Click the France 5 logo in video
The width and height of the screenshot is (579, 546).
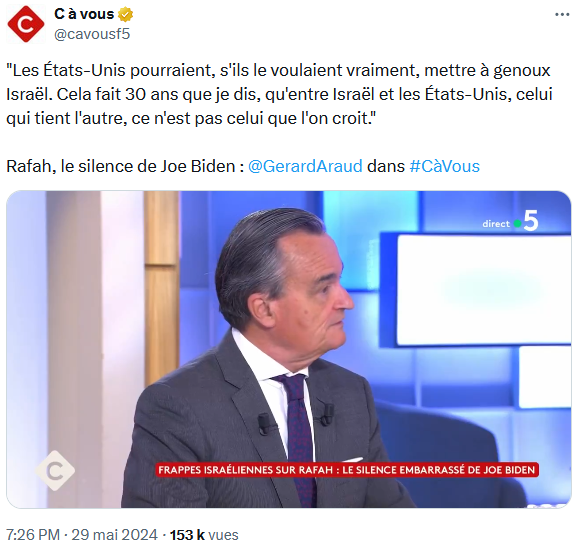(531, 221)
